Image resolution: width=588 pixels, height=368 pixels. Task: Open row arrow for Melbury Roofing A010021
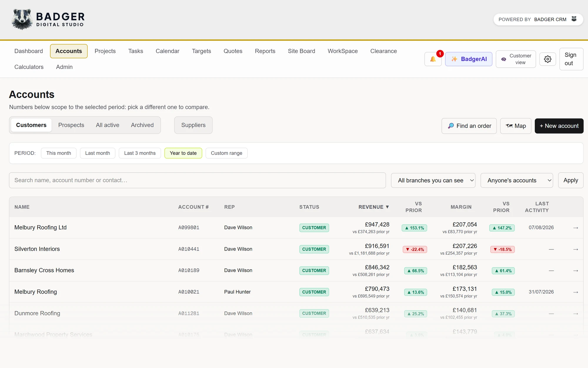pos(576,292)
